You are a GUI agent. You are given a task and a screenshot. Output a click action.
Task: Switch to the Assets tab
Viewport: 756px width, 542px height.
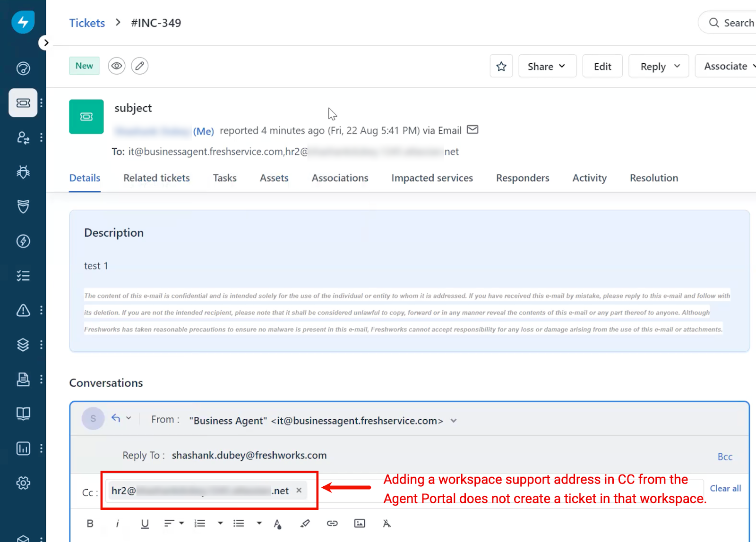click(x=274, y=178)
